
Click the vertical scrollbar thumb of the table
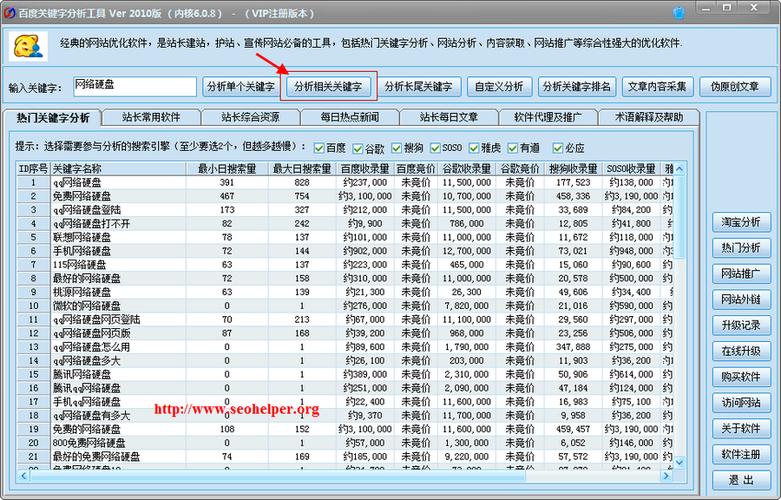pos(679,217)
